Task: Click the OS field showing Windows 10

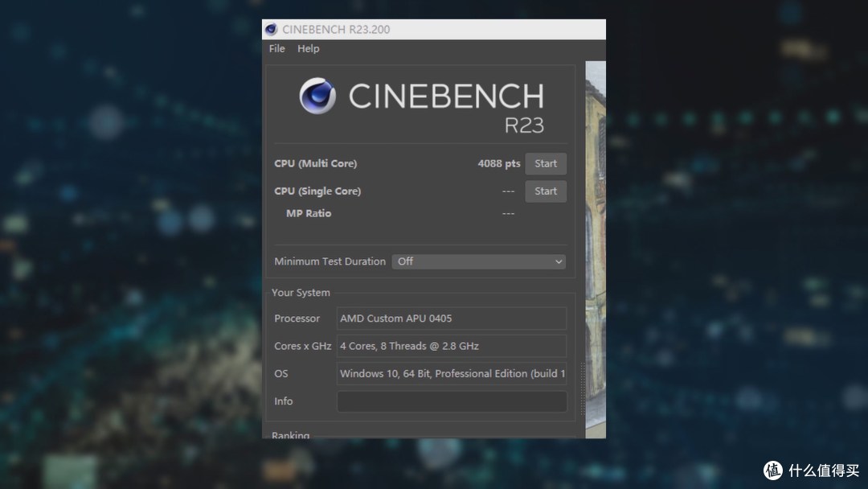Action: [452, 374]
